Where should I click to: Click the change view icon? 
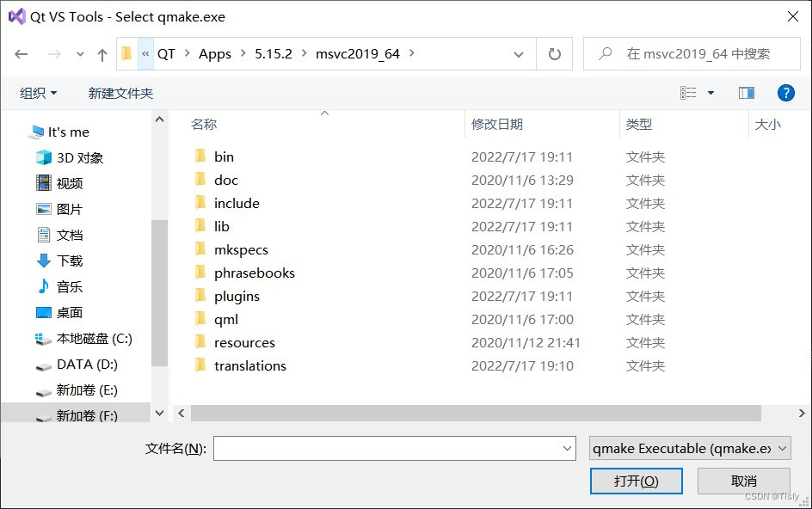point(688,93)
